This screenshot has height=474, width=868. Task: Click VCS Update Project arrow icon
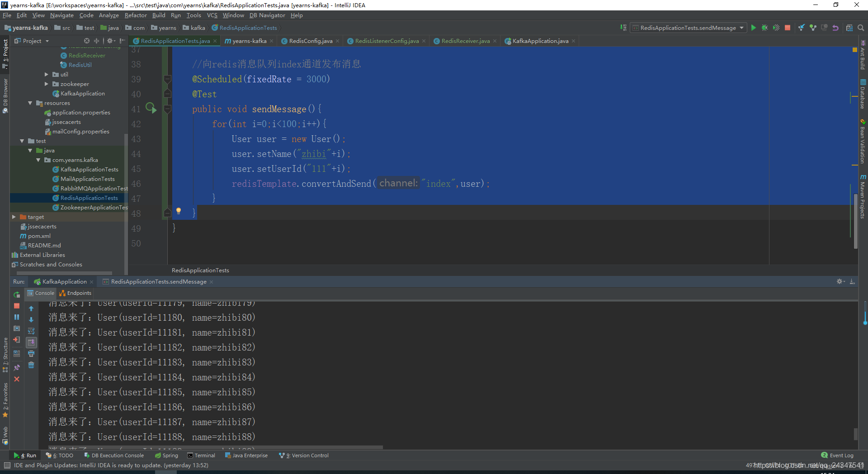[x=801, y=28]
